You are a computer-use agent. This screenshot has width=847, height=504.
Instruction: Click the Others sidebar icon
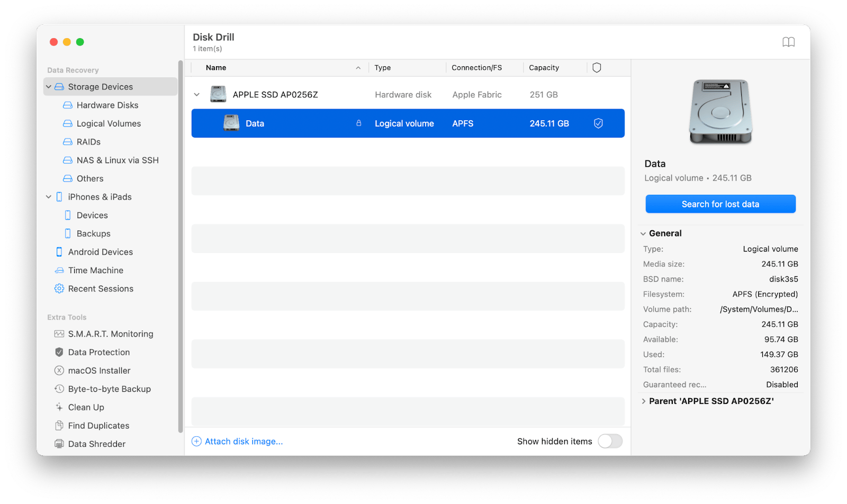click(68, 178)
